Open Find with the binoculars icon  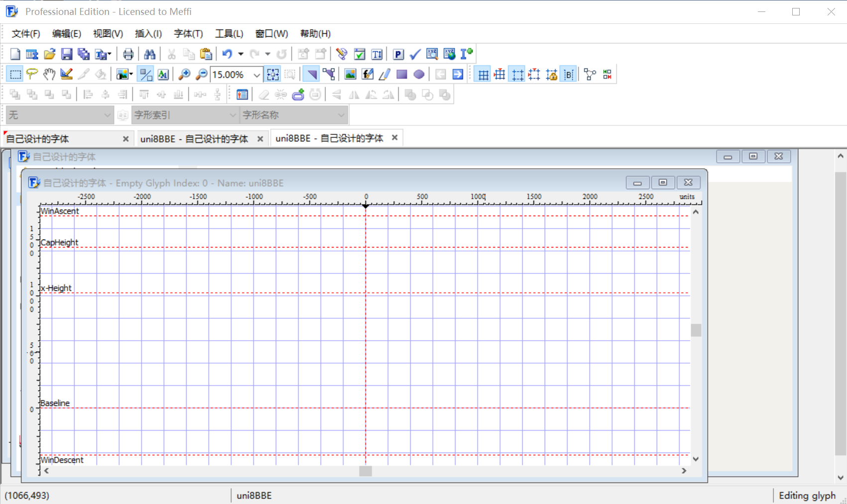tap(149, 54)
